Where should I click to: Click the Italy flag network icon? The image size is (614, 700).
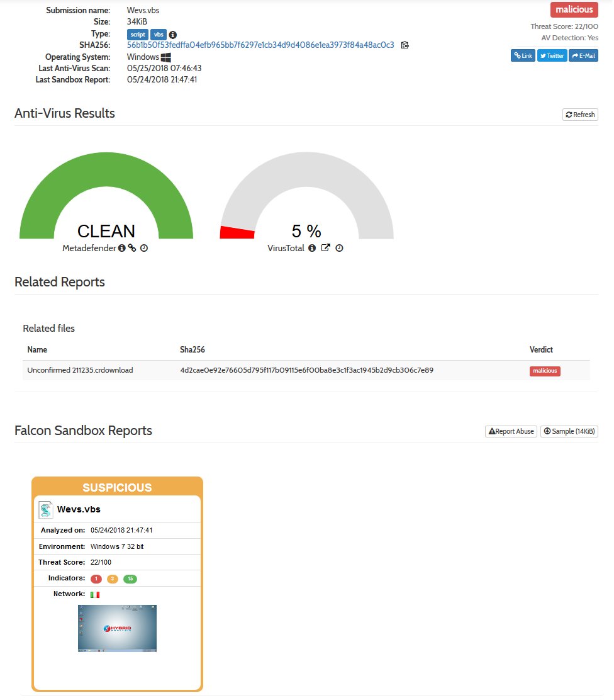click(95, 595)
